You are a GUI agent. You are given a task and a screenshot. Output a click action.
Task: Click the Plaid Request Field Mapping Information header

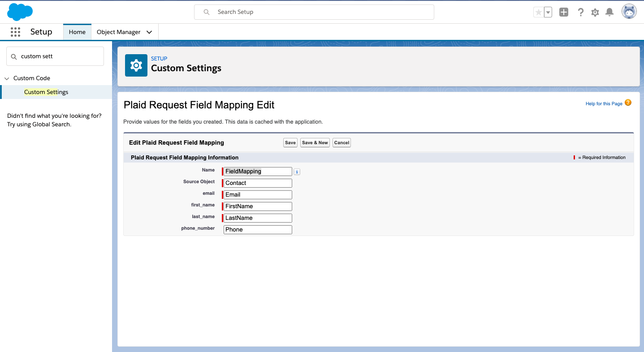point(185,158)
